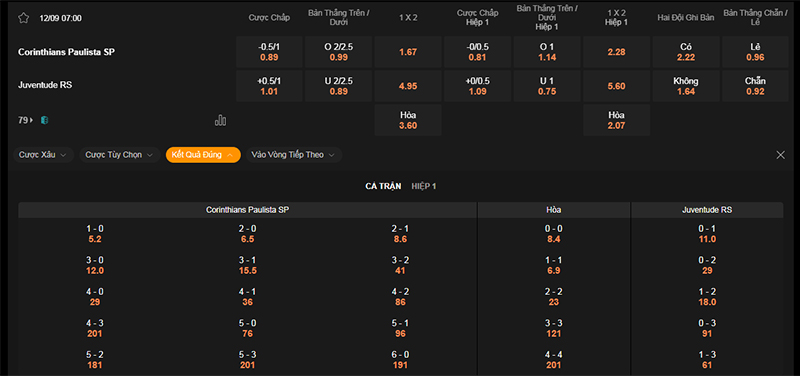The width and height of the screenshot is (800, 376).
Task: Choose Juventude 0 - 1 score at 11.0
Action: coord(707,234)
